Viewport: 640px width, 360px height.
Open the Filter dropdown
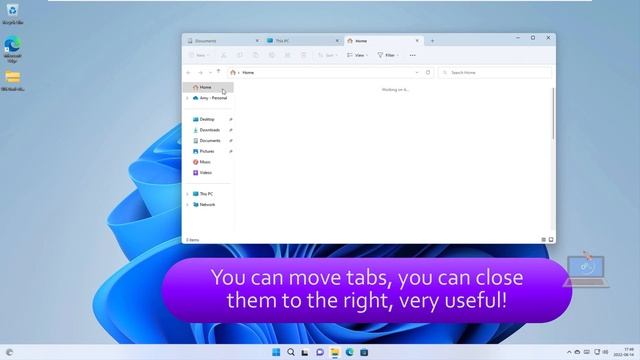pos(388,55)
